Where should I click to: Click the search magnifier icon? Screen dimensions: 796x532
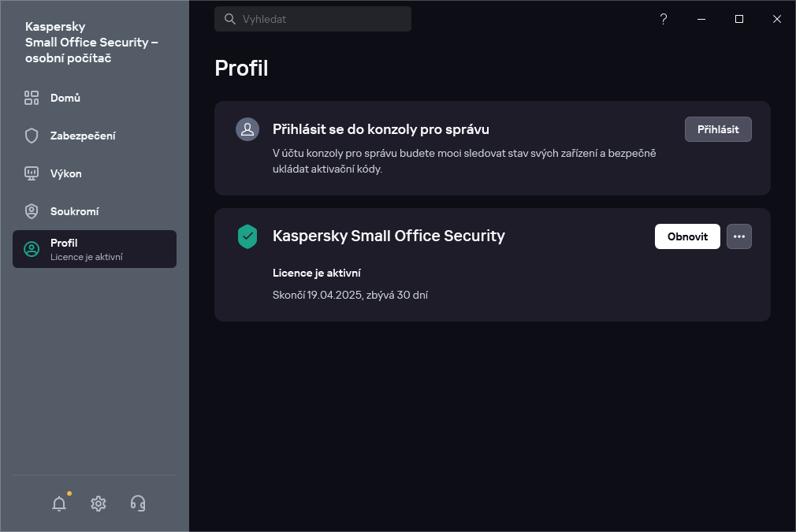click(x=230, y=19)
